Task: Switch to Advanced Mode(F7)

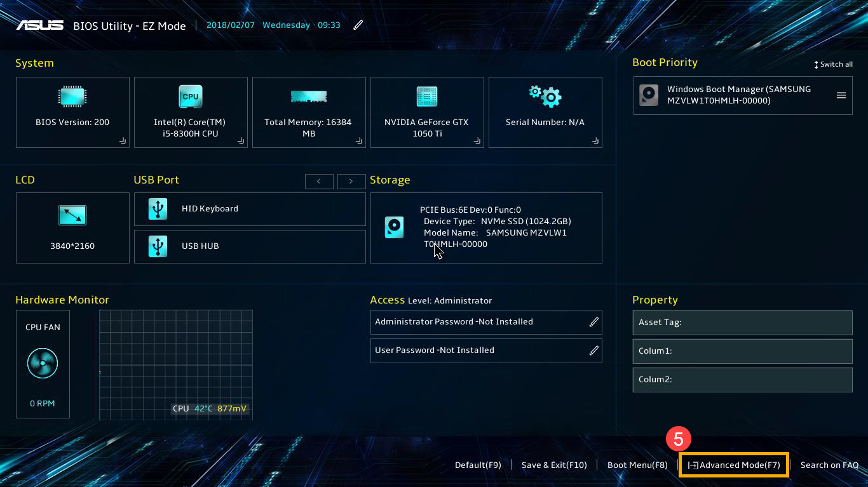Action: (x=734, y=465)
